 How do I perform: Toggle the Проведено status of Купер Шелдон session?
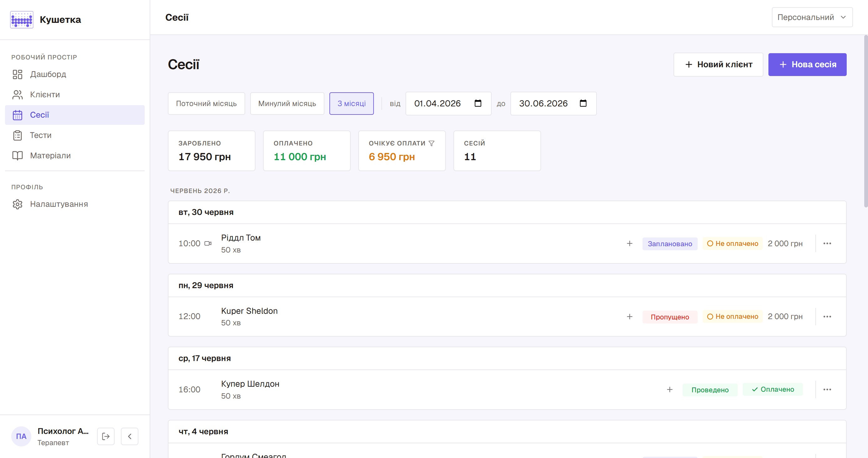tap(710, 389)
